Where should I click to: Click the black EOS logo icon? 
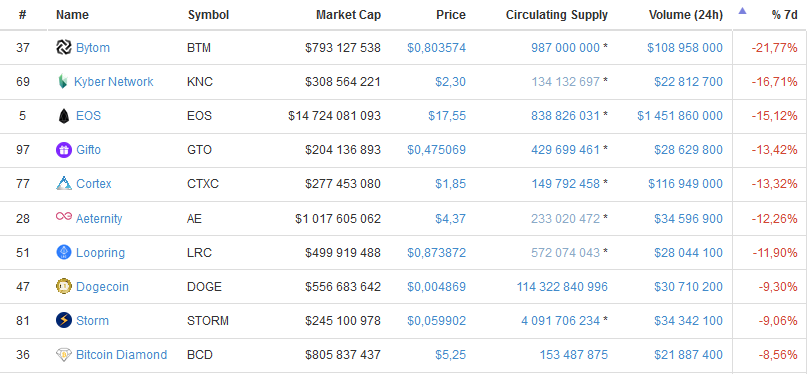click(x=63, y=116)
